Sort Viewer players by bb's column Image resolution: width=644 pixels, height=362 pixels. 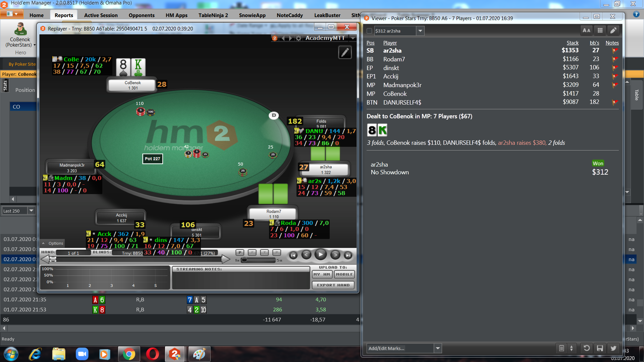click(x=594, y=43)
